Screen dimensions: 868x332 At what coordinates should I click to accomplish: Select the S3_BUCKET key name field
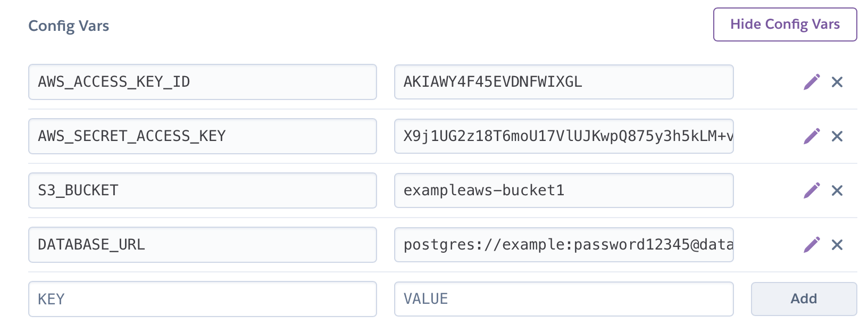coord(202,190)
